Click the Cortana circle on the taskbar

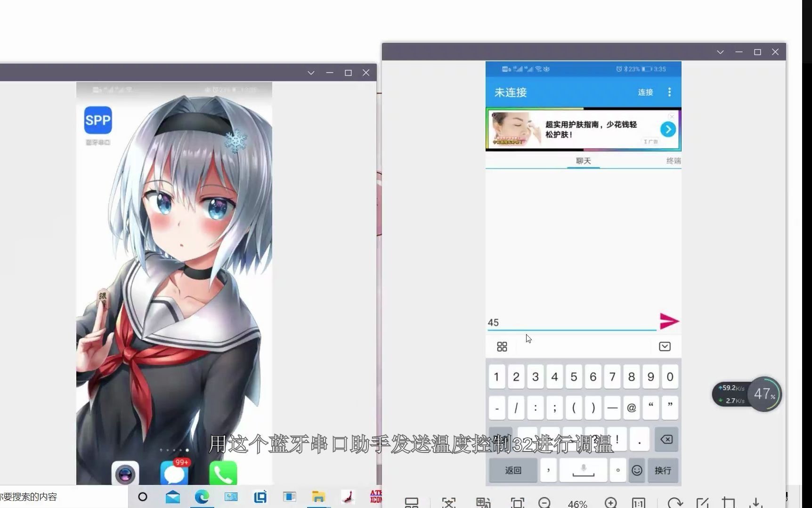(143, 497)
